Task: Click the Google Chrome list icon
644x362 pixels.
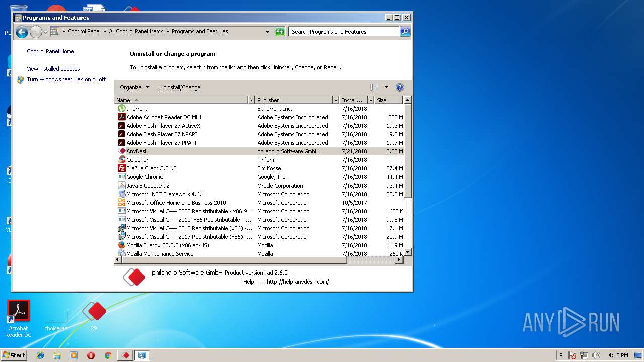Action: click(121, 177)
